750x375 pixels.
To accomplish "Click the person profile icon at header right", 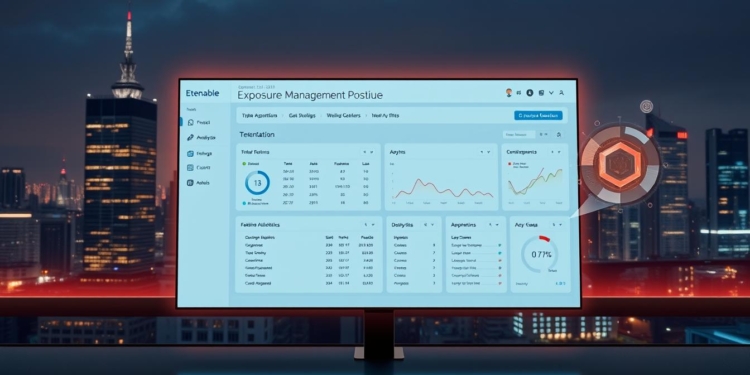I will [x=562, y=93].
